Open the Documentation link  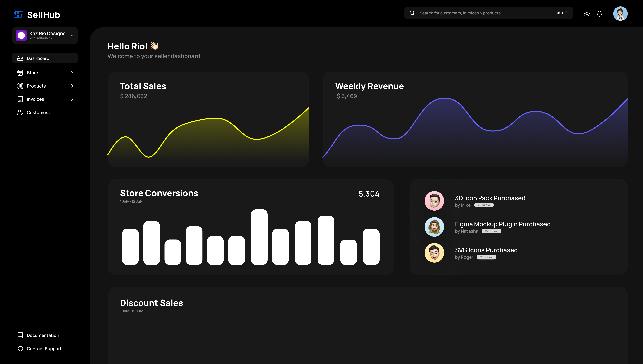click(x=43, y=335)
